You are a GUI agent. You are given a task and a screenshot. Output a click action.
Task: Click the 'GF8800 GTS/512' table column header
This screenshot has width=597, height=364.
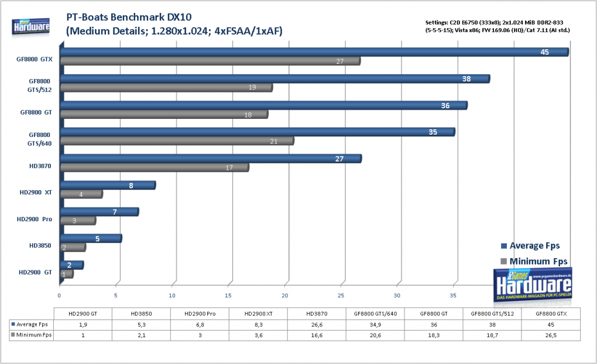(x=492, y=314)
